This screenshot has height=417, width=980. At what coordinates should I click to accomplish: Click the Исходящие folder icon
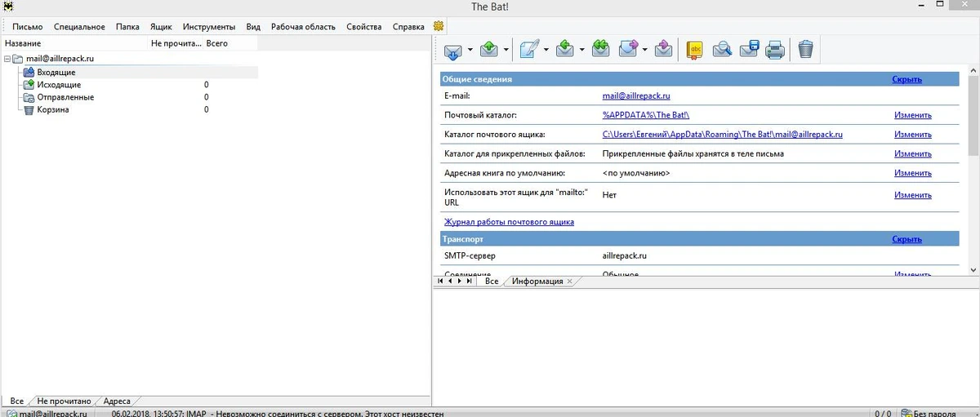29,85
